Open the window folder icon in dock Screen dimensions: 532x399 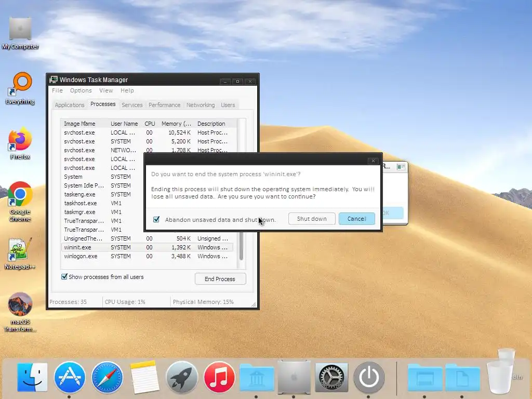pyautogui.click(x=425, y=378)
